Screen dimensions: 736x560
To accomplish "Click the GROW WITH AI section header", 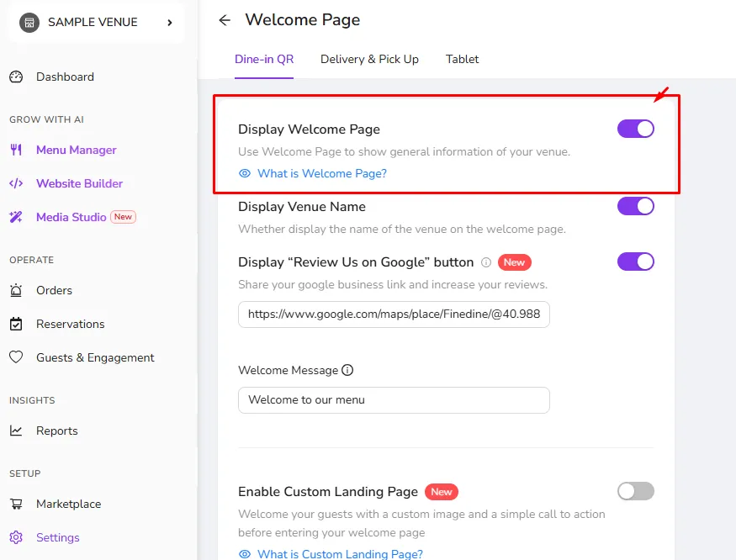I will [46, 119].
